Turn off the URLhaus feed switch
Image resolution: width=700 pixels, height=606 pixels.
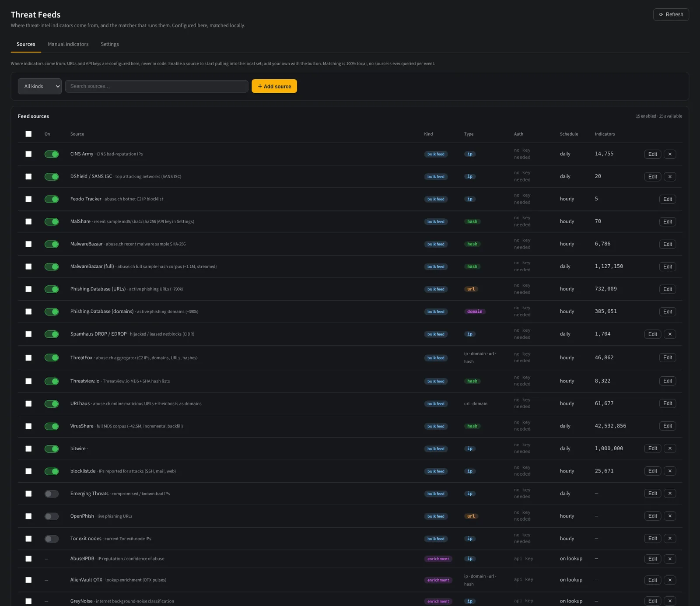click(x=52, y=404)
